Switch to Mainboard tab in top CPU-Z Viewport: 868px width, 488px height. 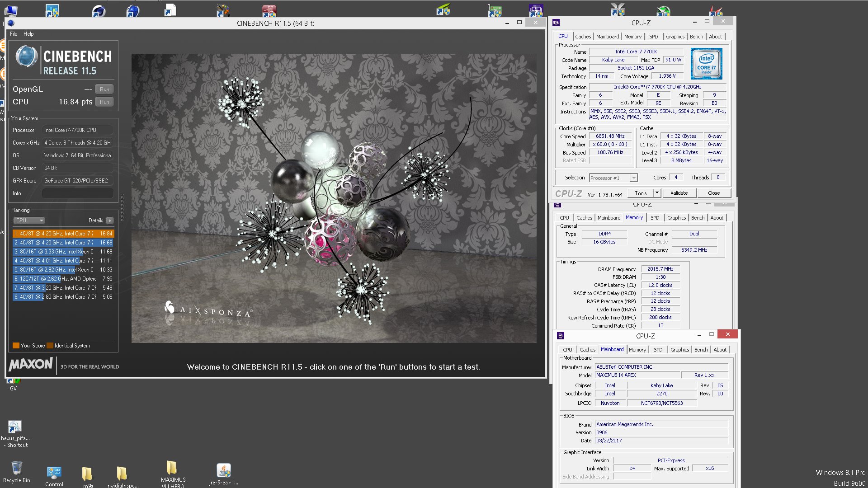tap(608, 37)
